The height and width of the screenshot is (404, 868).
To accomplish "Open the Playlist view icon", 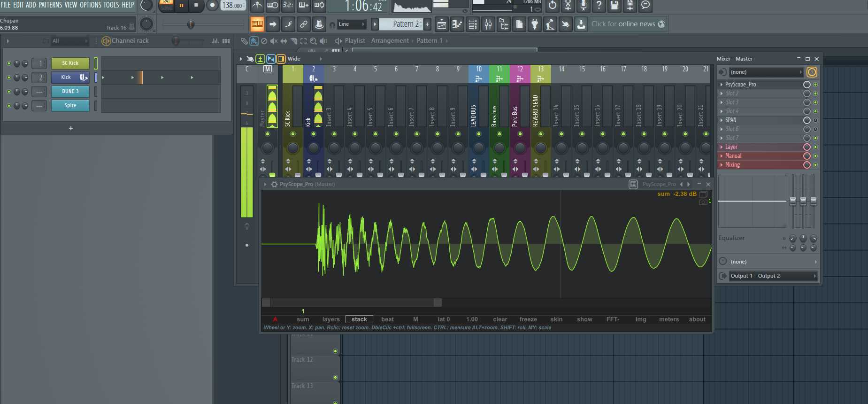I will click(x=442, y=24).
